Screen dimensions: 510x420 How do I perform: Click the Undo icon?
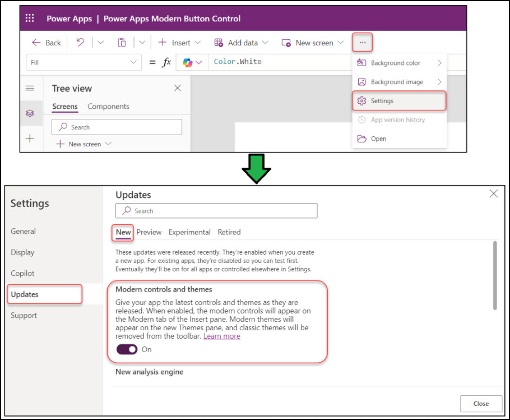[x=80, y=42]
